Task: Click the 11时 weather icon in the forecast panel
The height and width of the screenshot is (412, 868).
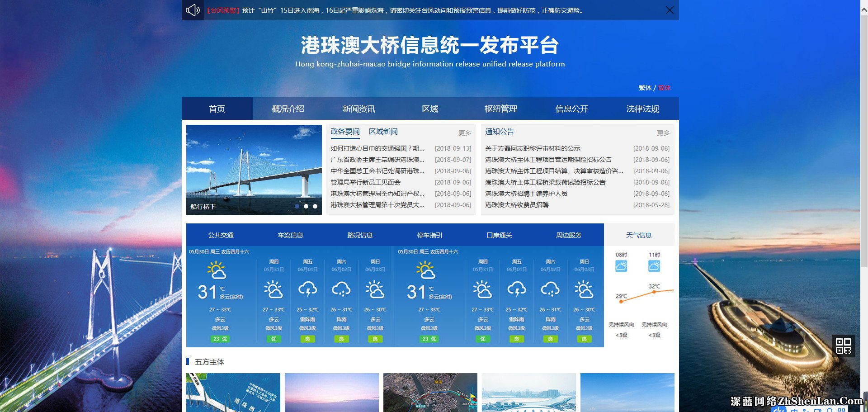Action: click(x=654, y=266)
